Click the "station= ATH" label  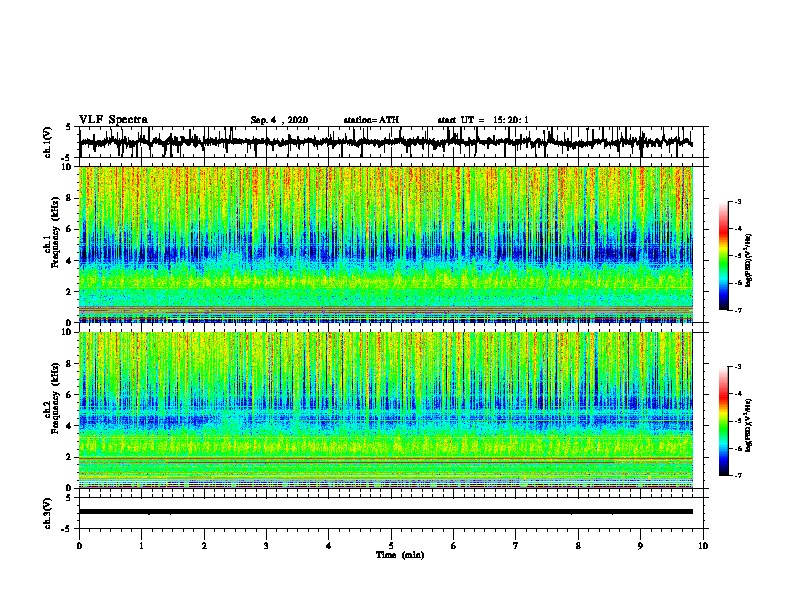pyautogui.click(x=371, y=120)
